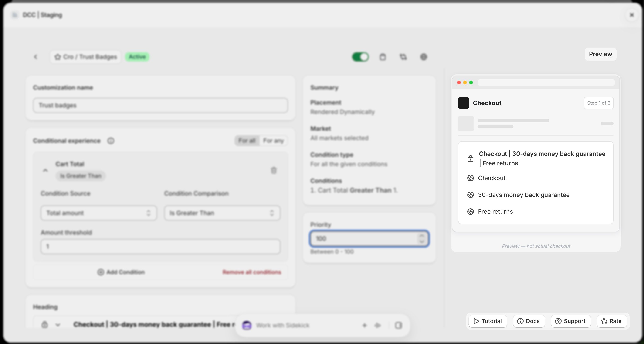Increase priority with the stepper up arrow
Screen dimensions: 644x344
coord(422,235)
